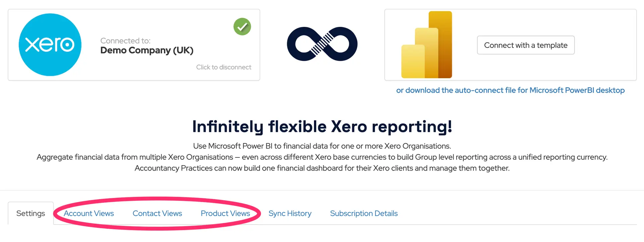This screenshot has height=242, width=644.
Task: Open the Subscription Details tab
Action: coord(364,213)
